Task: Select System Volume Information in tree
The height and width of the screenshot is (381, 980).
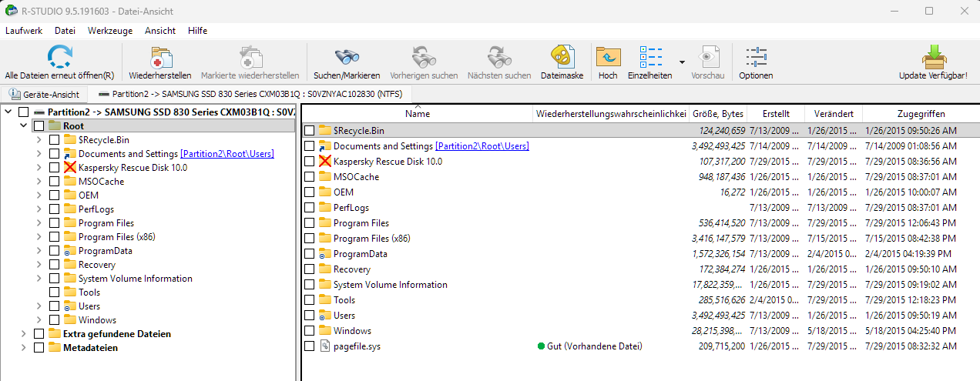Action: (x=136, y=279)
